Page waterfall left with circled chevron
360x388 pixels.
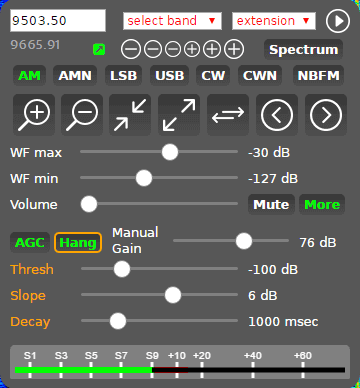277,115
